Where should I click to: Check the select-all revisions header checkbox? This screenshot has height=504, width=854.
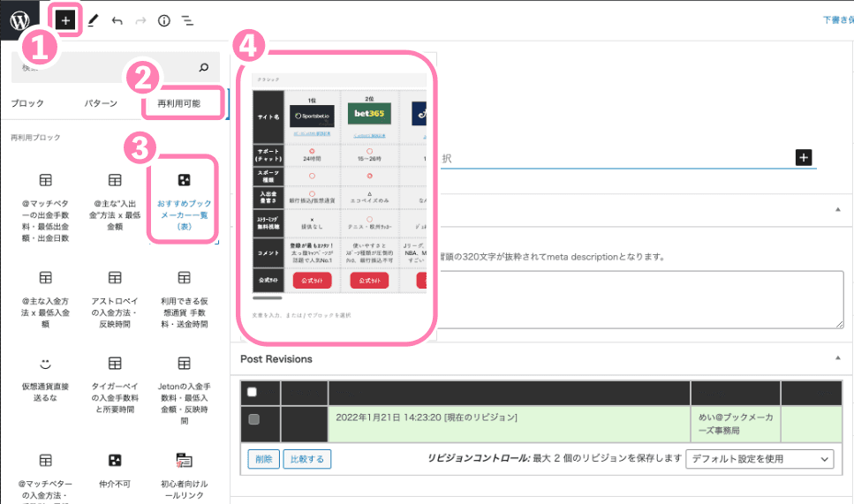(x=252, y=392)
